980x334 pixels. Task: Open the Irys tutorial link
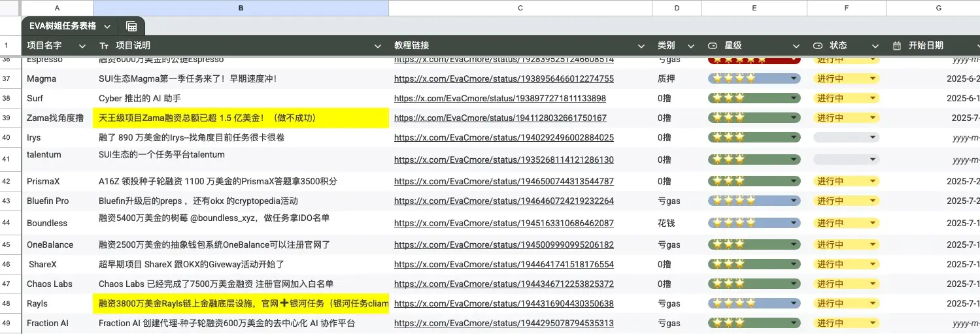pyautogui.click(x=504, y=138)
